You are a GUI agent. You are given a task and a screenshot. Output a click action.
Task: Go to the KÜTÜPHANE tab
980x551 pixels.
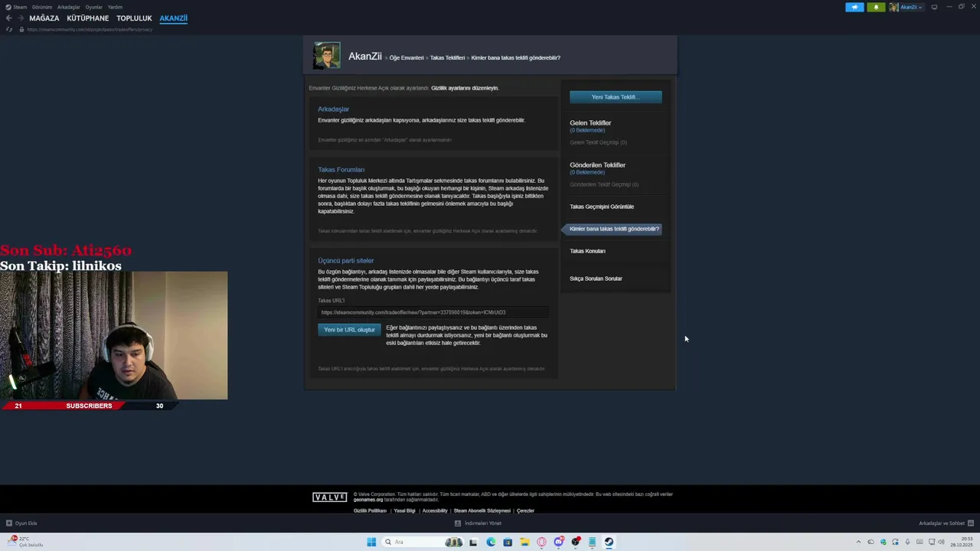88,18
